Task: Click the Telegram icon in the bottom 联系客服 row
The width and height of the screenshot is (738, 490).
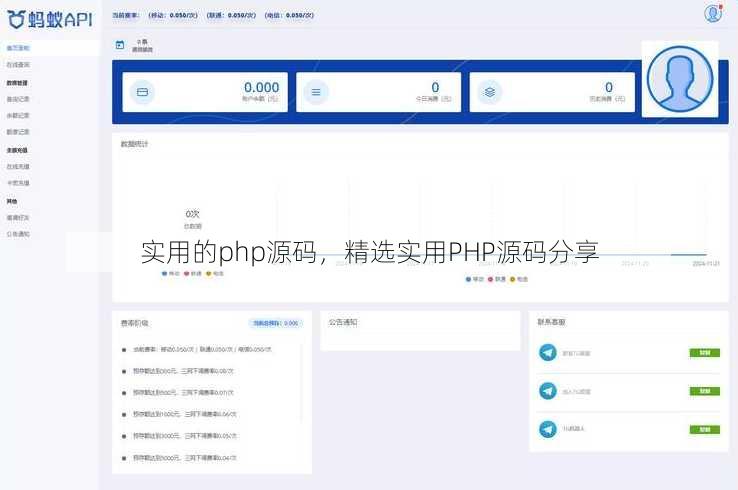Action: [x=547, y=429]
